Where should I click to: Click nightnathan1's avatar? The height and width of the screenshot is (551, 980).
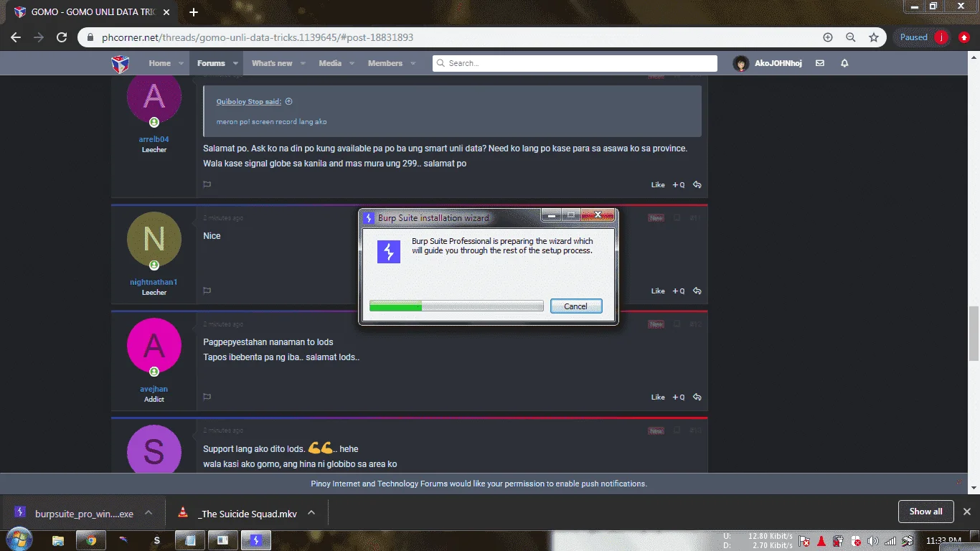coord(154,240)
